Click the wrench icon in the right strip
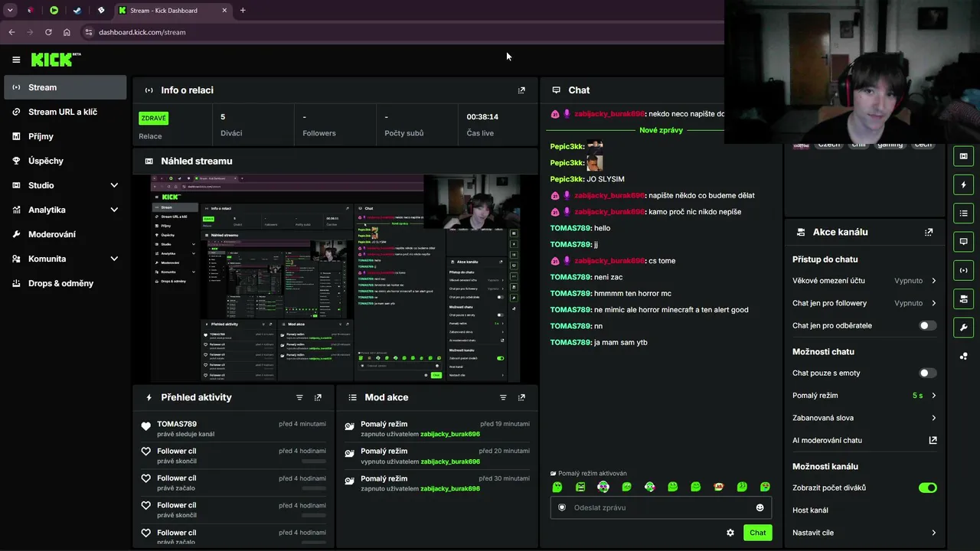 pos(963,328)
